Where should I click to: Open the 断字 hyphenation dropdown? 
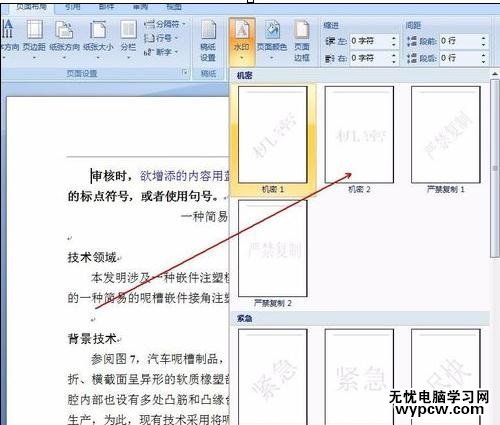click(x=161, y=52)
